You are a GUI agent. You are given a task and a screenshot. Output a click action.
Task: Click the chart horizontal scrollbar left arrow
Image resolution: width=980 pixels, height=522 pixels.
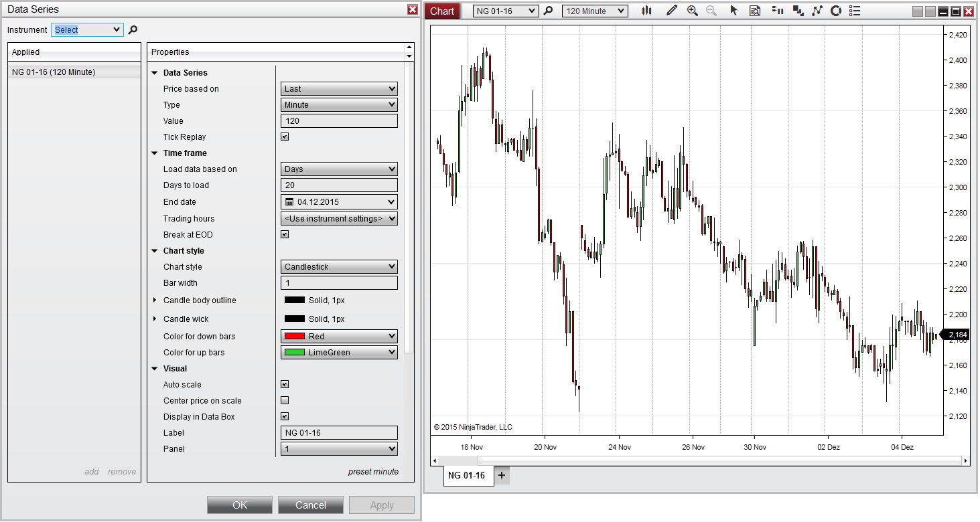click(x=436, y=460)
